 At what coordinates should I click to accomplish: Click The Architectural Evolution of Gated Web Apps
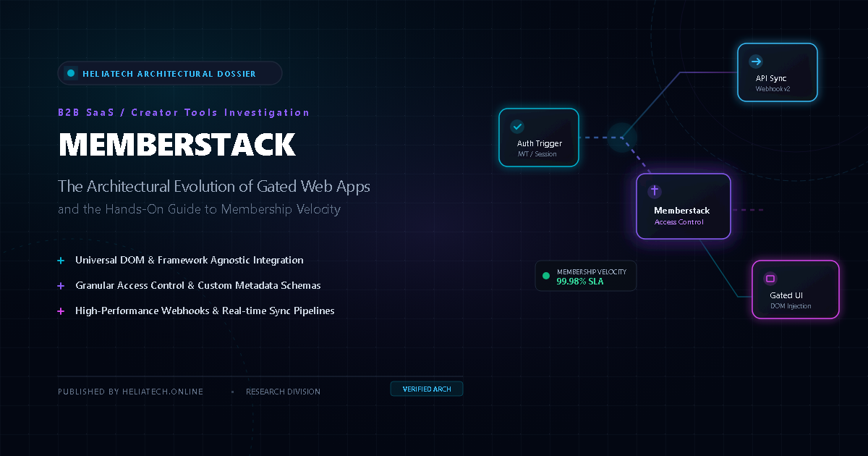(x=214, y=186)
